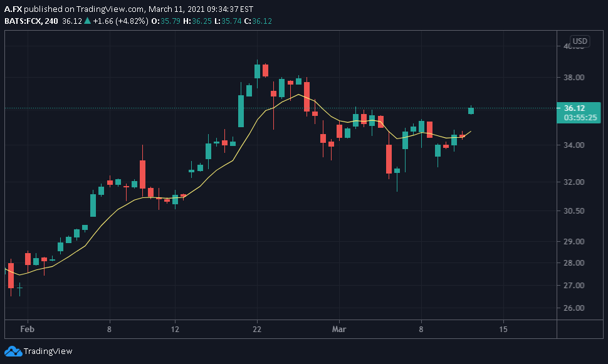
Task: Click the TradingView text link at bottom
Action: (48, 351)
